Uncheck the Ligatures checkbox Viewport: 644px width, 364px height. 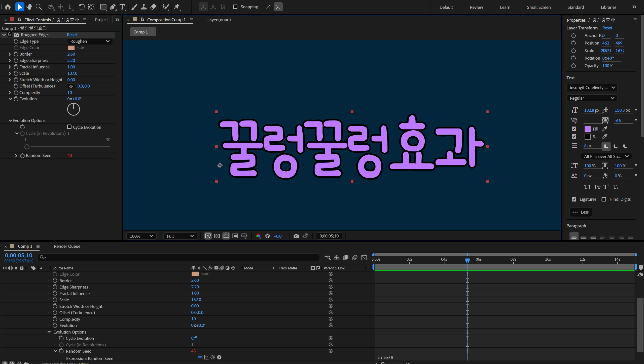[x=574, y=199]
